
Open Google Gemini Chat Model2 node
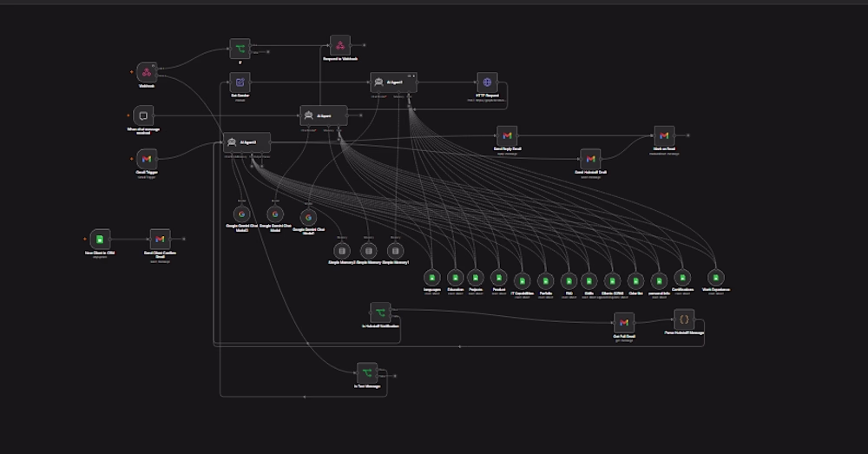(x=241, y=214)
